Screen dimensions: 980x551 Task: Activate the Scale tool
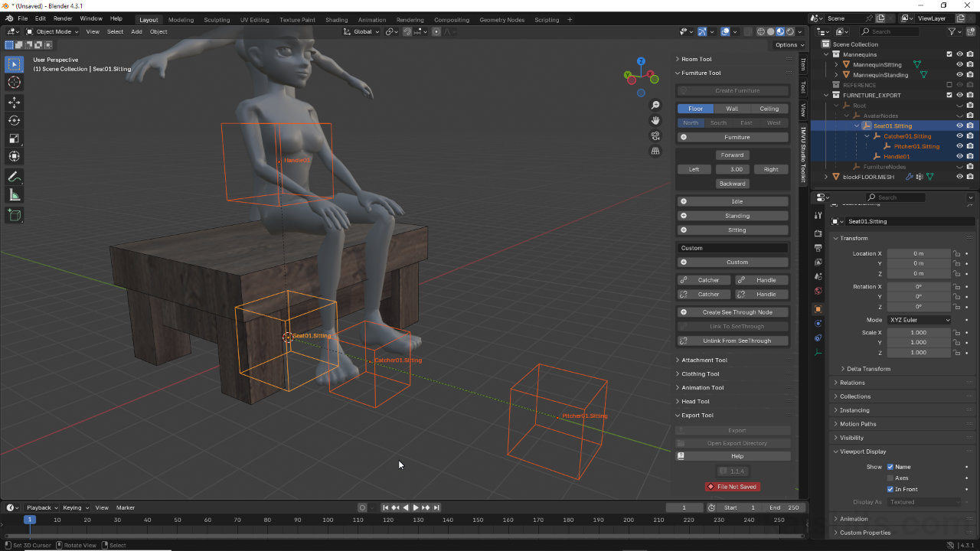click(x=14, y=139)
